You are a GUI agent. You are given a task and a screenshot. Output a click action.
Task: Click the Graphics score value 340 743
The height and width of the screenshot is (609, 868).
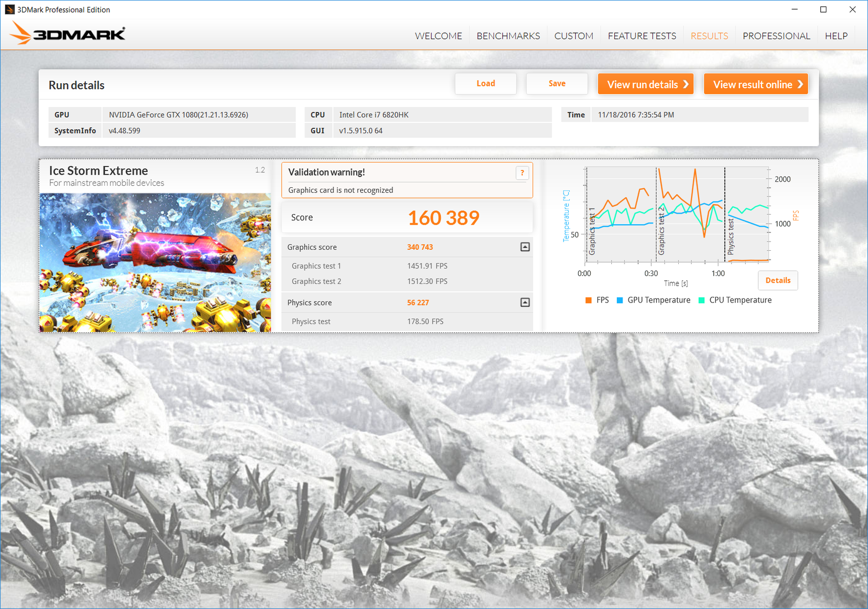[x=420, y=247]
